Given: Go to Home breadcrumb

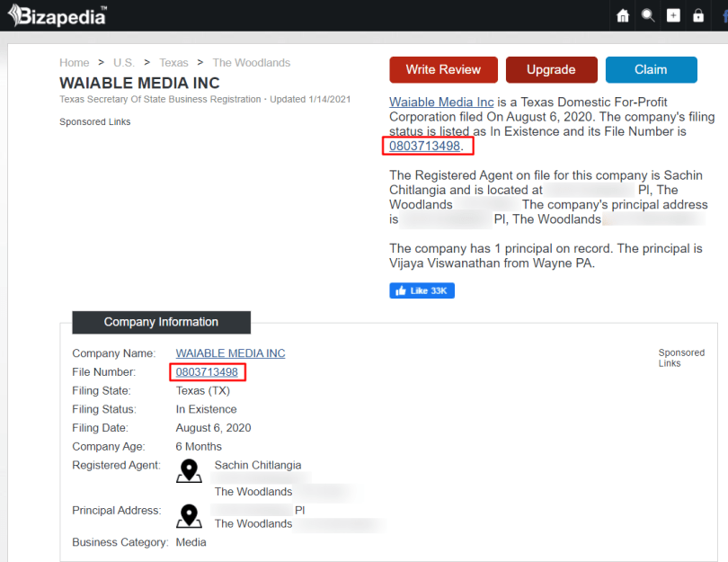Looking at the screenshot, I should tap(74, 63).
